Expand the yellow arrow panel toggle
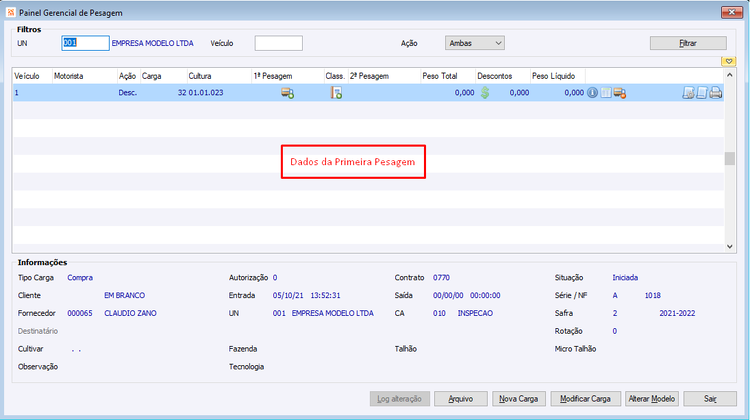The height and width of the screenshot is (420, 750). tap(728, 62)
